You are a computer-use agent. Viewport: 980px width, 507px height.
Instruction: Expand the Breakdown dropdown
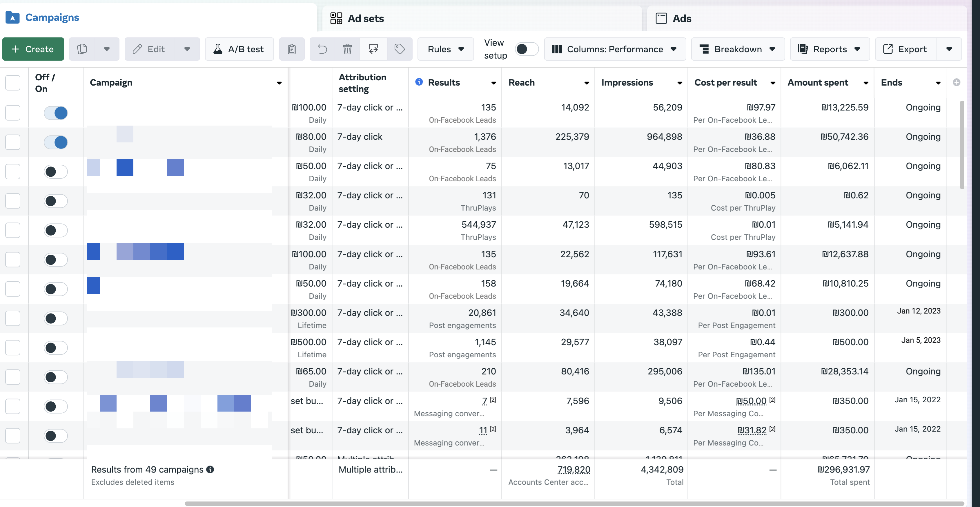coord(738,49)
